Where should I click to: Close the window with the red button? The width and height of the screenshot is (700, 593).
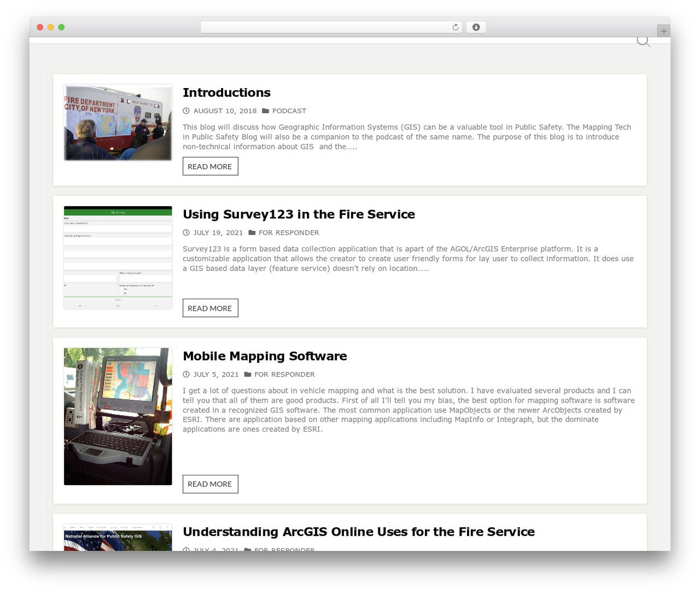[x=40, y=27]
